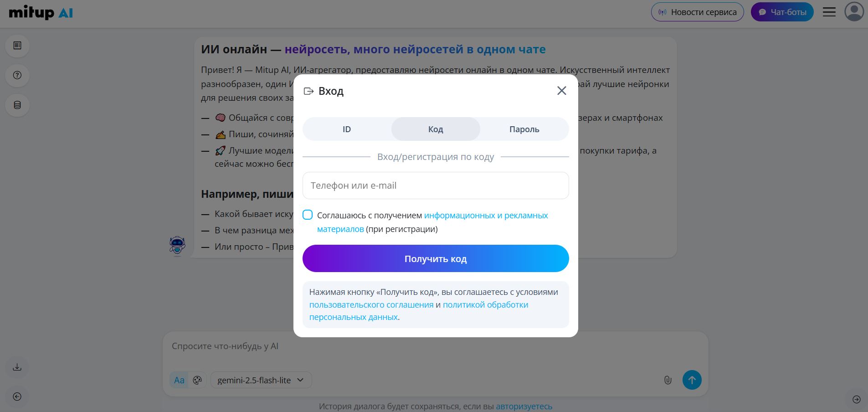
Task: Toggle the Aa text mode button
Action: [x=179, y=380]
